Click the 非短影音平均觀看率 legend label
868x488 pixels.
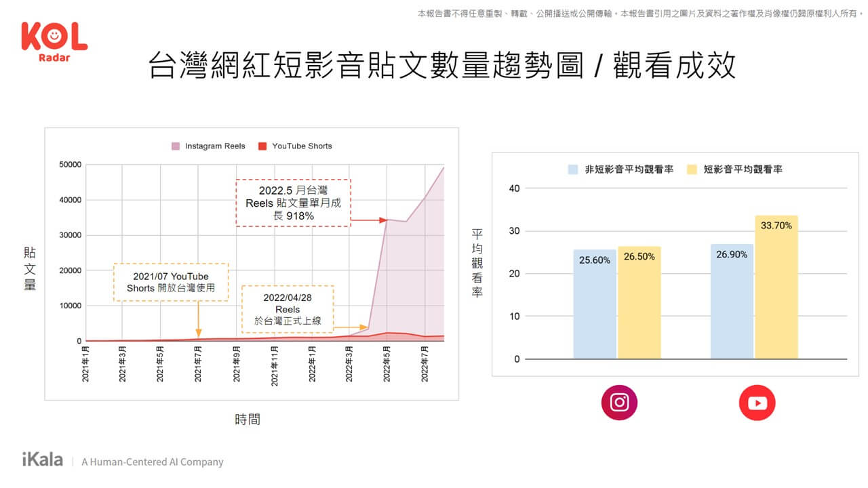(629, 169)
